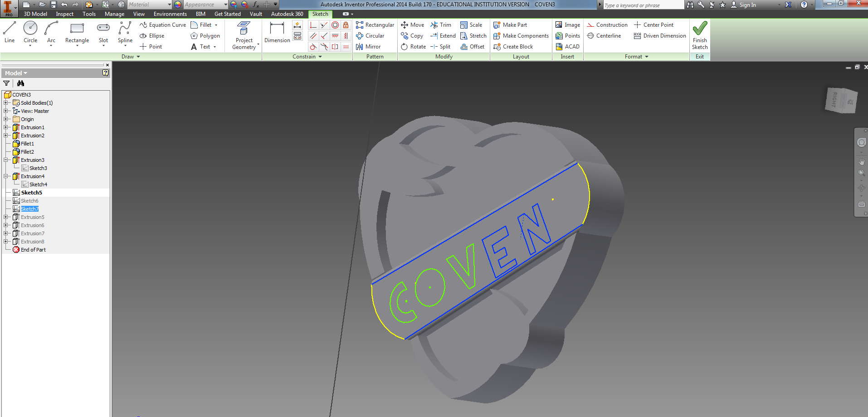Choose the Ellipse tool
The width and height of the screenshot is (868, 417).
pos(152,36)
